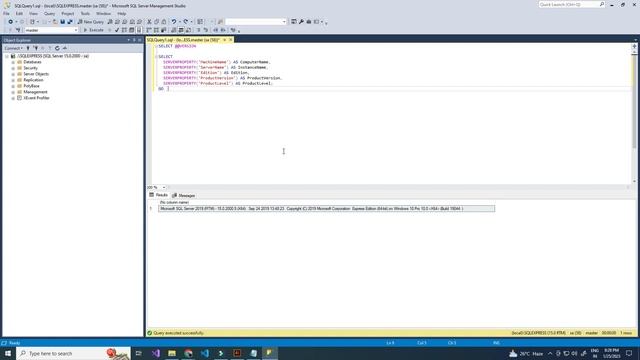
Task: Open the Edit menu
Action: pyautogui.click(x=19, y=13)
